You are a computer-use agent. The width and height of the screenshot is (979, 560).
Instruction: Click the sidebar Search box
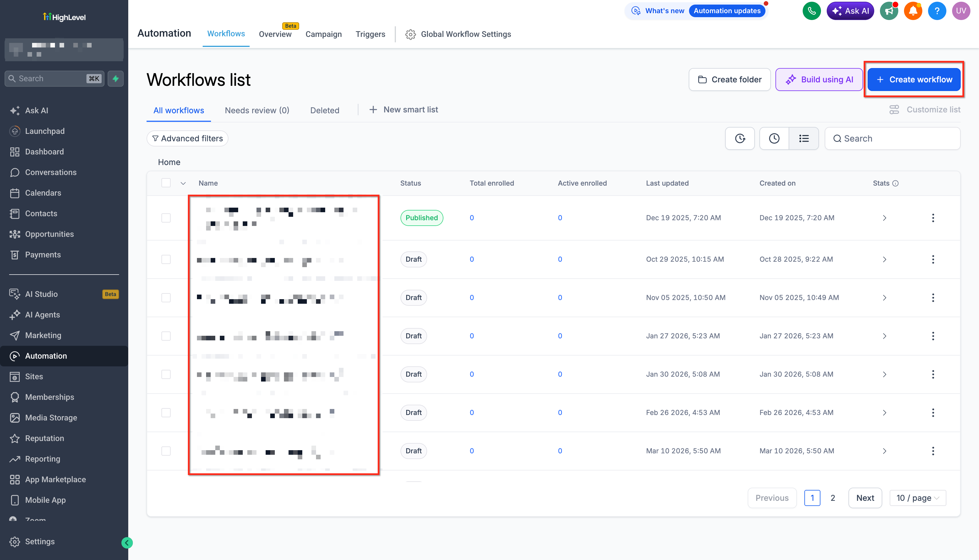[x=54, y=78]
